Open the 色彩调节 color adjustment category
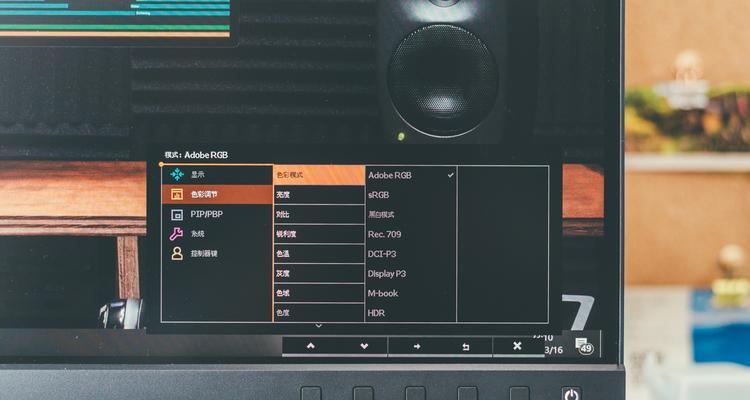This screenshot has width=750, height=400. pyautogui.click(x=217, y=194)
